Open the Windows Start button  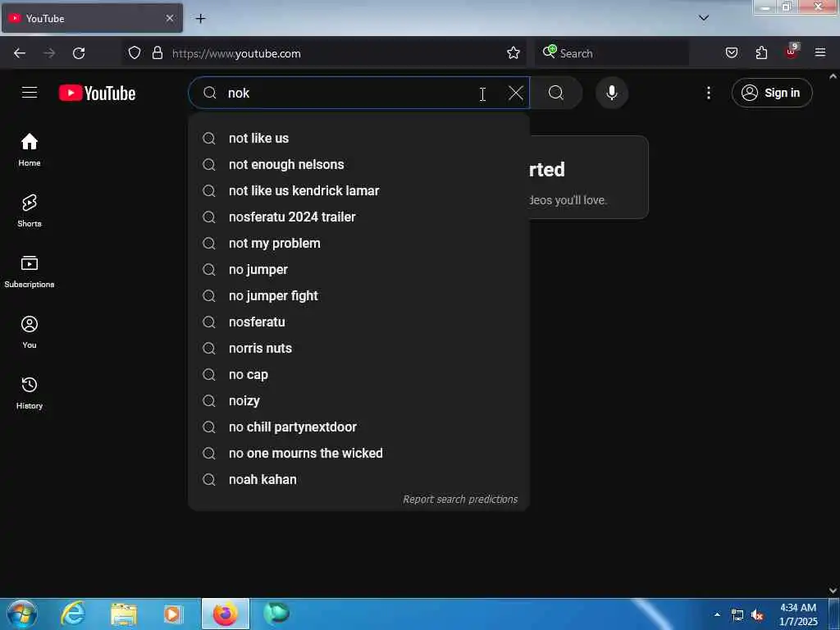[x=22, y=614]
